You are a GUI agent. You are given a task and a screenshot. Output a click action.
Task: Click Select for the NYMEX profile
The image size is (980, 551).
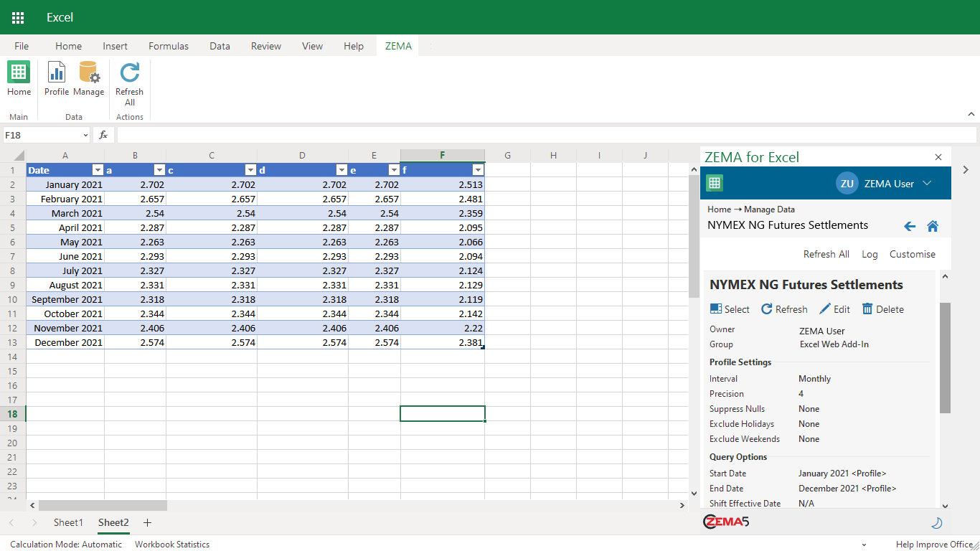[x=730, y=309]
